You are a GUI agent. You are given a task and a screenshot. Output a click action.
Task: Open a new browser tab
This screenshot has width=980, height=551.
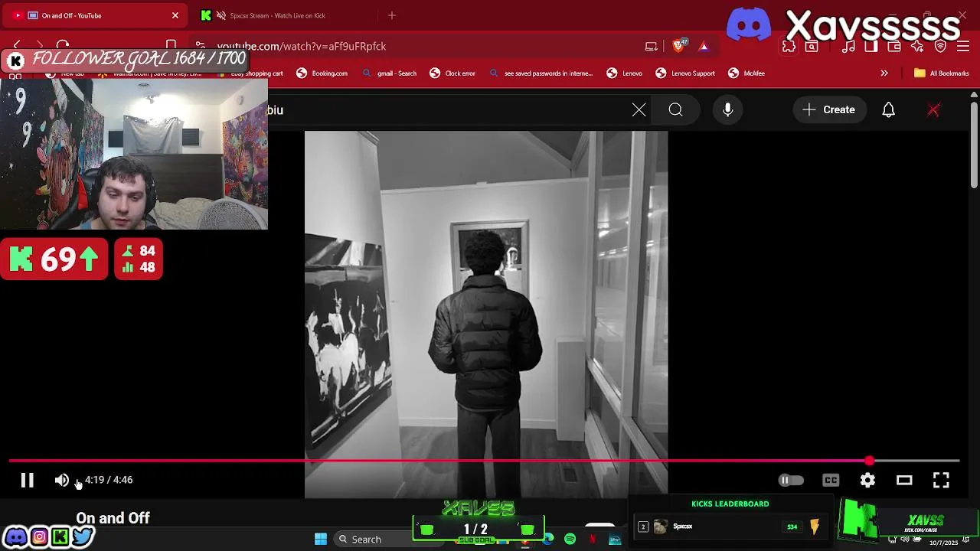[x=392, y=15]
